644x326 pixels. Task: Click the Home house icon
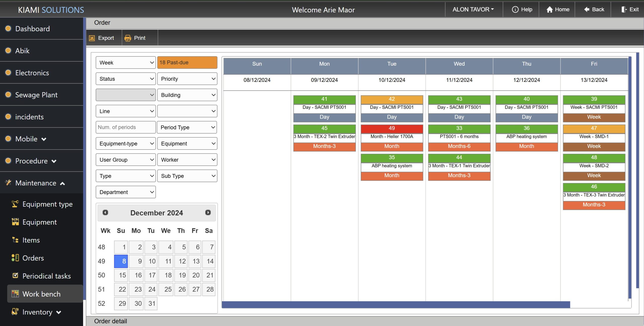tap(549, 10)
